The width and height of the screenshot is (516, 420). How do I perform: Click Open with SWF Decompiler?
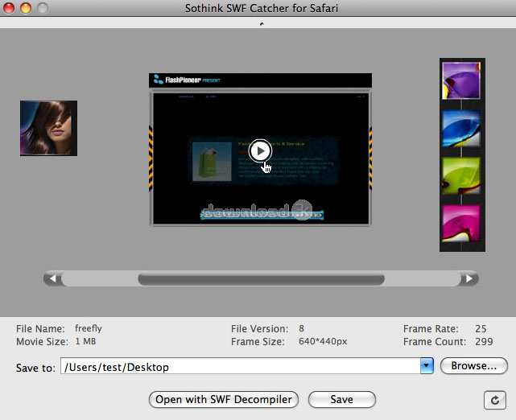click(224, 399)
